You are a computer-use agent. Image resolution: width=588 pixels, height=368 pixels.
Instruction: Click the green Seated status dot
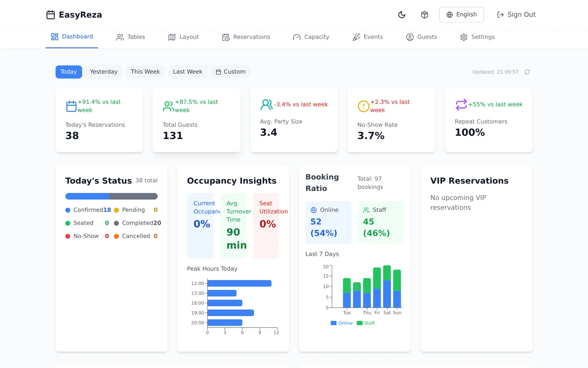(68, 223)
